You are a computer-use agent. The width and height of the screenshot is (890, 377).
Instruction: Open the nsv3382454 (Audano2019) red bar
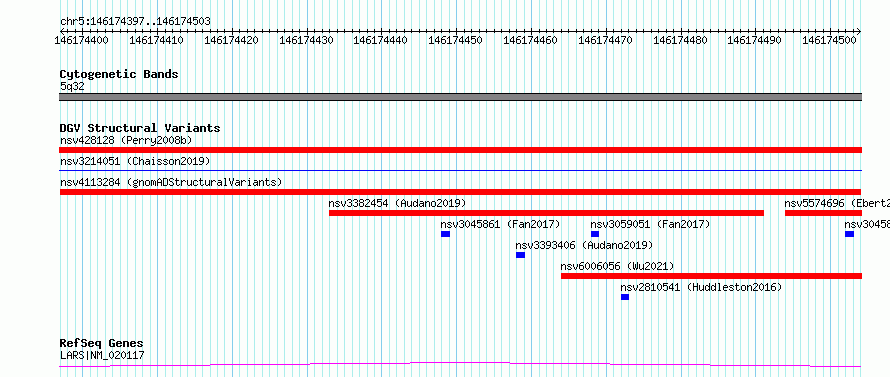point(546,213)
